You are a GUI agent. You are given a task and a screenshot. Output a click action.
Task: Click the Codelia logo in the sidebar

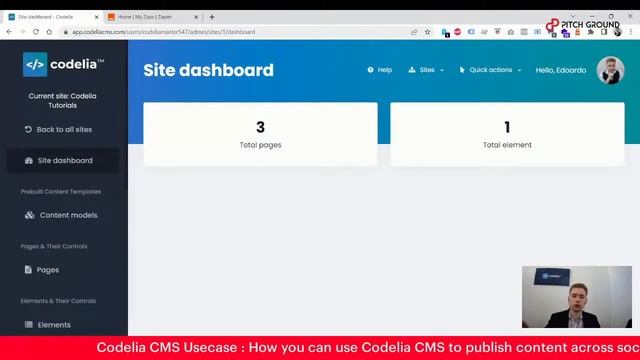click(x=63, y=64)
